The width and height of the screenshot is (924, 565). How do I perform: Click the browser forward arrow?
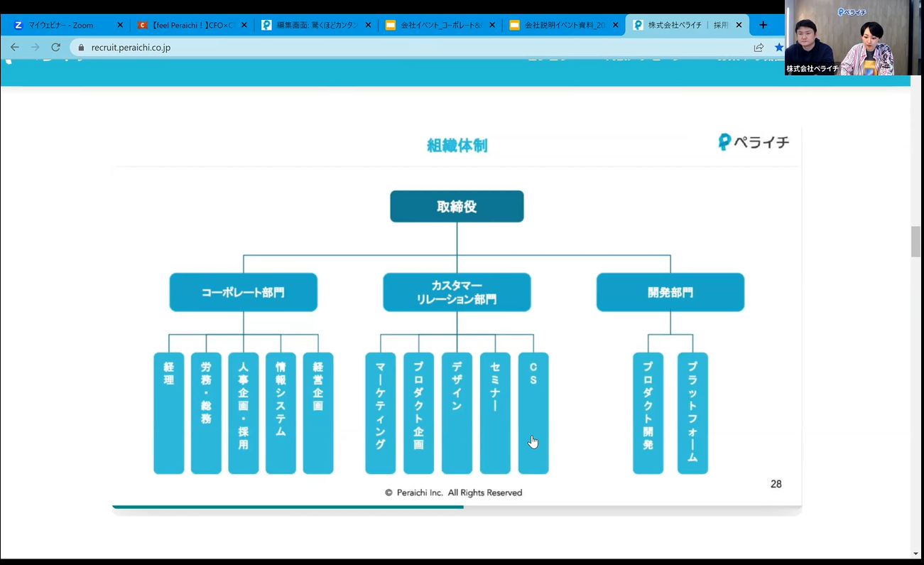click(x=36, y=48)
